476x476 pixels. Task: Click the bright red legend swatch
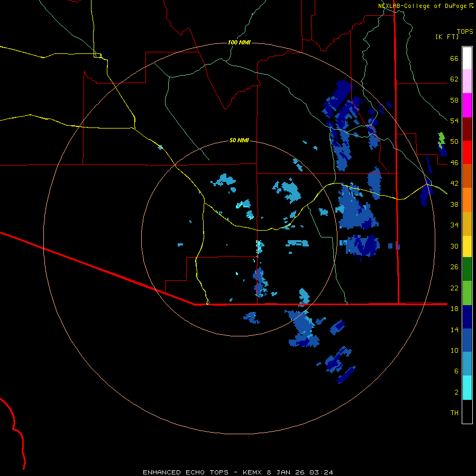(467, 152)
